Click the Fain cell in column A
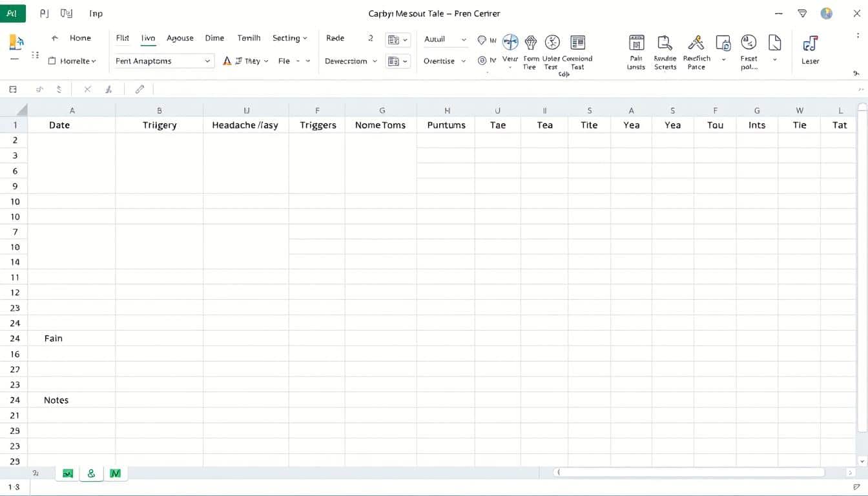The image size is (868, 496). coord(72,338)
